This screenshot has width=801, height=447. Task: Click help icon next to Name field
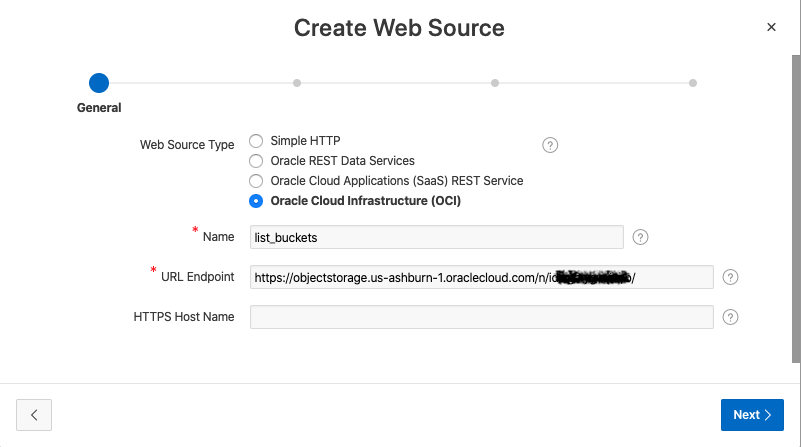pos(641,237)
